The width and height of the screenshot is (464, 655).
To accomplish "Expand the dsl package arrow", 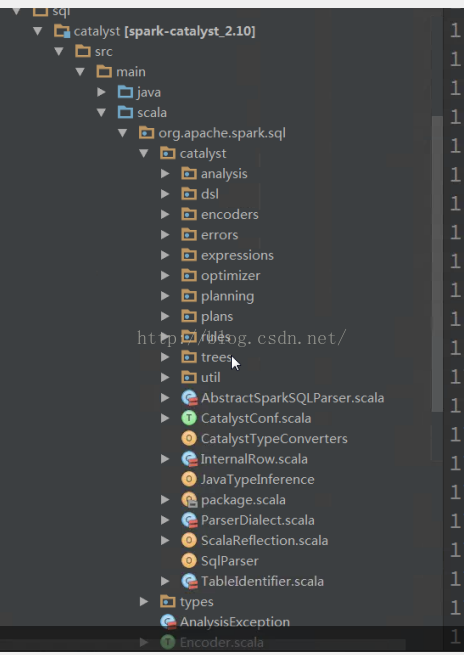I will tap(165, 194).
